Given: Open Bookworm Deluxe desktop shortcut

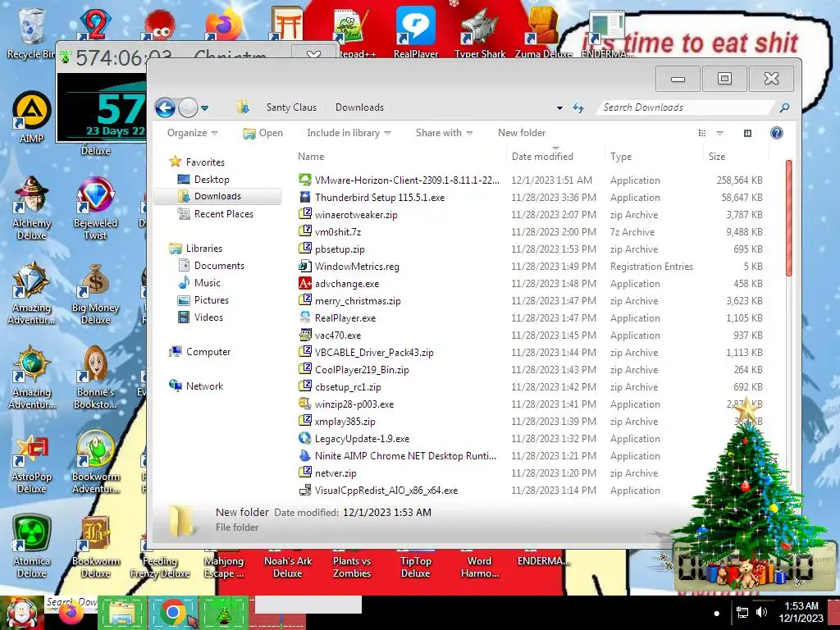Looking at the screenshot, I should coord(95,546).
